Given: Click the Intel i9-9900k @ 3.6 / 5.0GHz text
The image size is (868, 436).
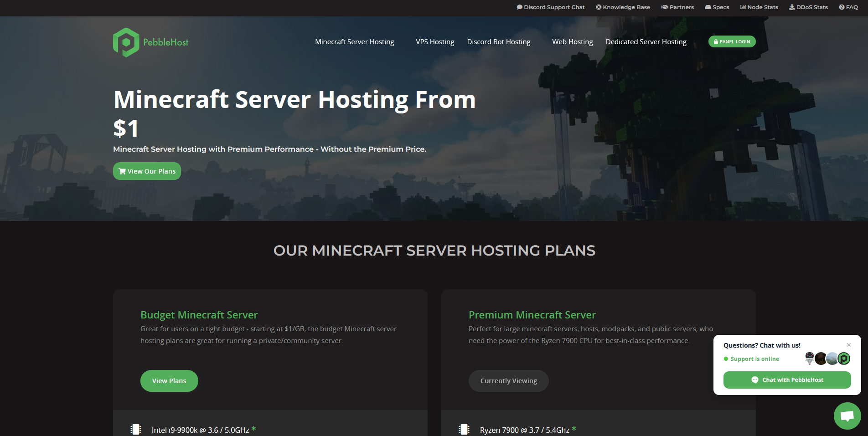Looking at the screenshot, I should click(200, 430).
